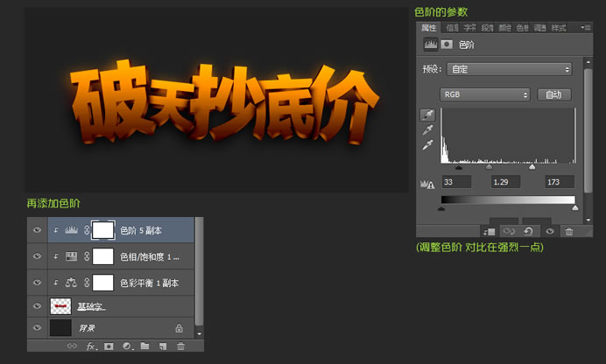
Task: Select the white point eyedropper tool
Action: [428, 144]
